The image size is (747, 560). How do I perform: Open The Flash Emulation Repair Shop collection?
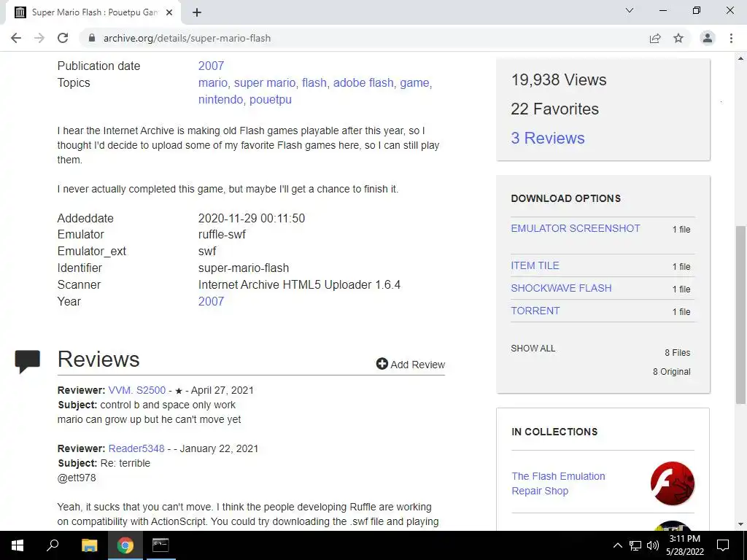pyautogui.click(x=558, y=483)
